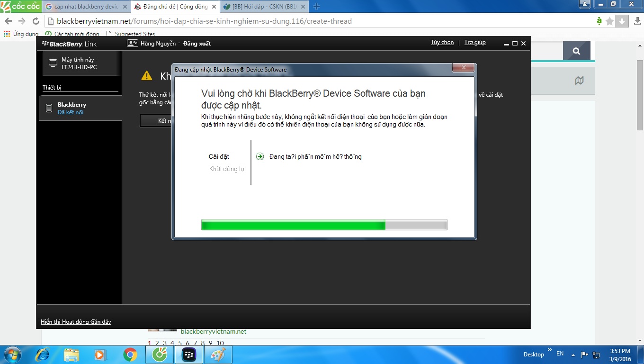Show hidden tray icons arrow

573,355
